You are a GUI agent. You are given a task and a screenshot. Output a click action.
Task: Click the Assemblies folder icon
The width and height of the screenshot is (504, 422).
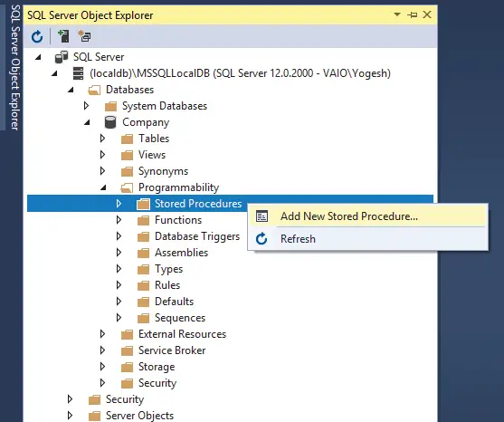point(143,253)
